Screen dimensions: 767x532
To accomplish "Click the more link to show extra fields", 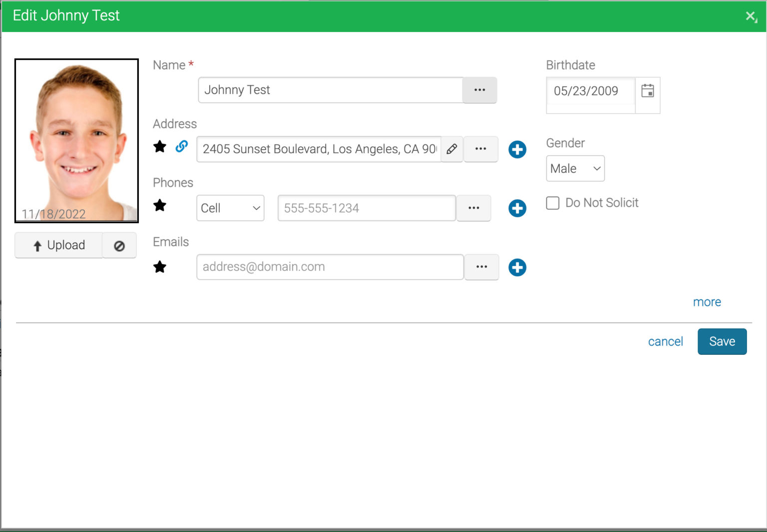I will click(707, 302).
